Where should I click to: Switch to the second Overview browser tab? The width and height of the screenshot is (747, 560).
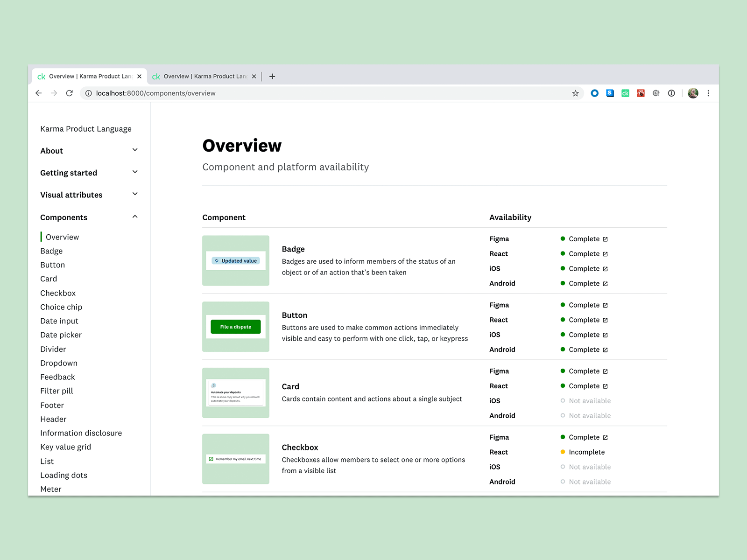pos(201,76)
